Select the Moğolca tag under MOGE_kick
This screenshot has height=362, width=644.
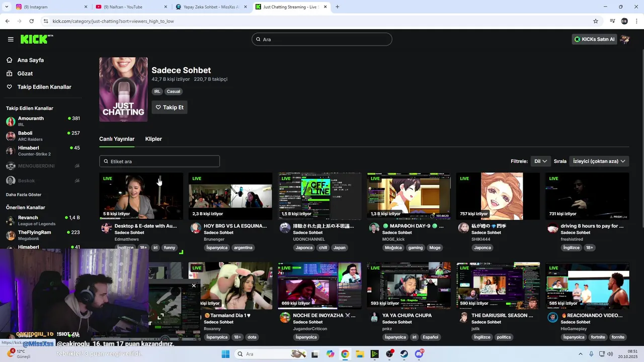(393, 248)
